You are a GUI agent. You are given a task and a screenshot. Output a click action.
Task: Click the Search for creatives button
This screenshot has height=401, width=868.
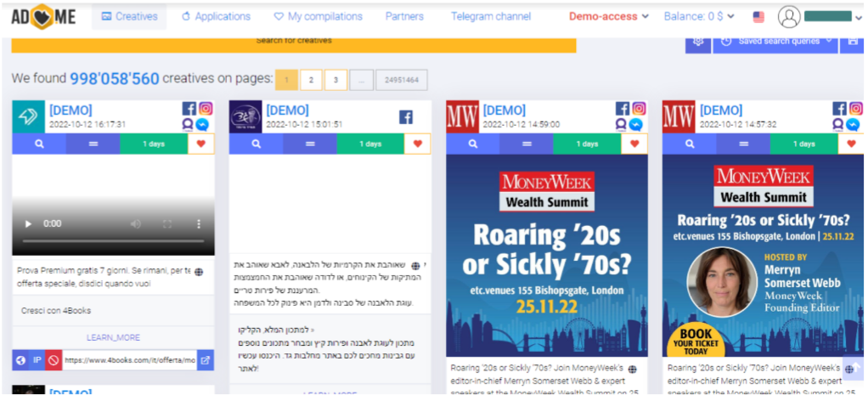(x=293, y=44)
